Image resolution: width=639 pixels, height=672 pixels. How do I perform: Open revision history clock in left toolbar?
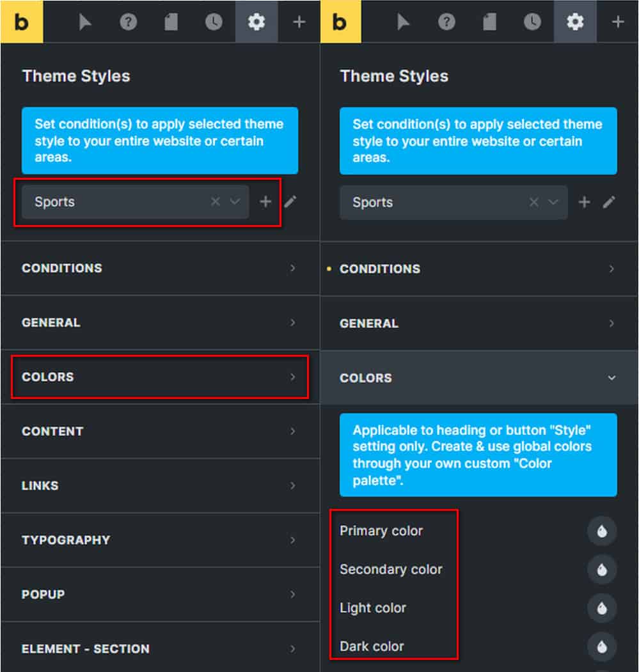(x=214, y=22)
